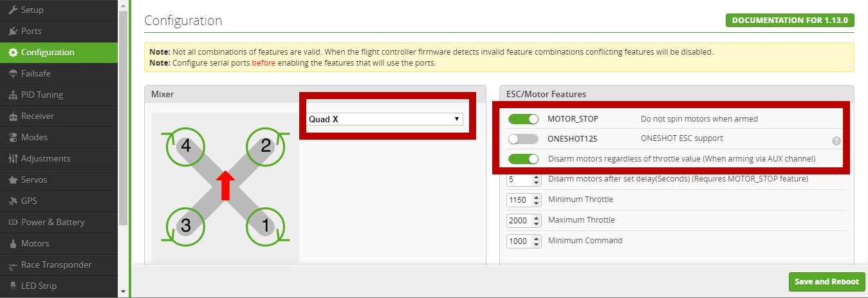The image size is (868, 298).
Task: Open the Modes tab
Action: (x=35, y=138)
